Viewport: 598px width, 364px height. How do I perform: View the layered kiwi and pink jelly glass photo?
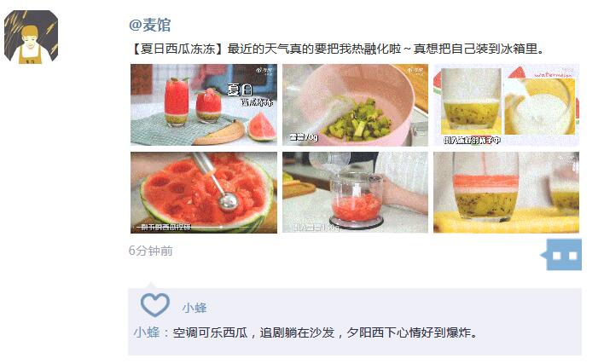pyautogui.click(x=506, y=192)
